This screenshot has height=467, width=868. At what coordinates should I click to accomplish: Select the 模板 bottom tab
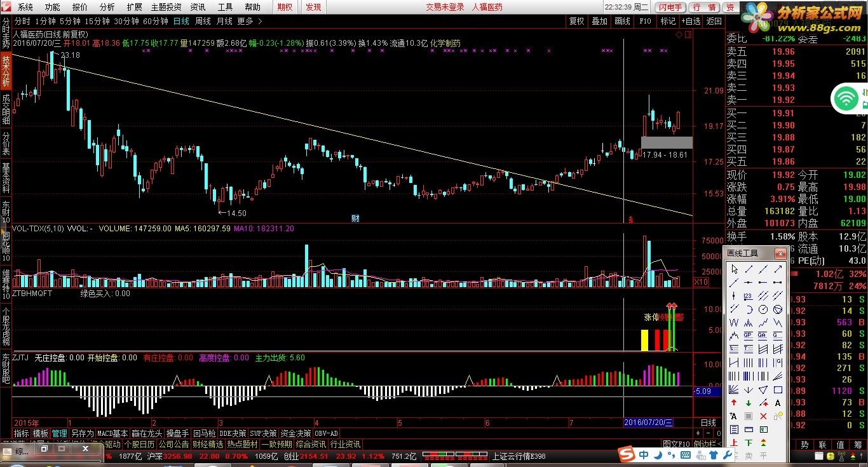(40, 433)
